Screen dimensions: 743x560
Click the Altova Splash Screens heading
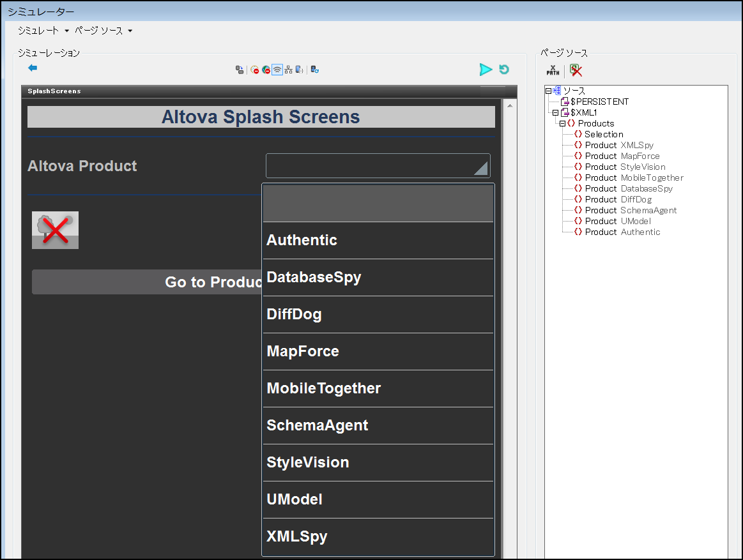pos(261,117)
